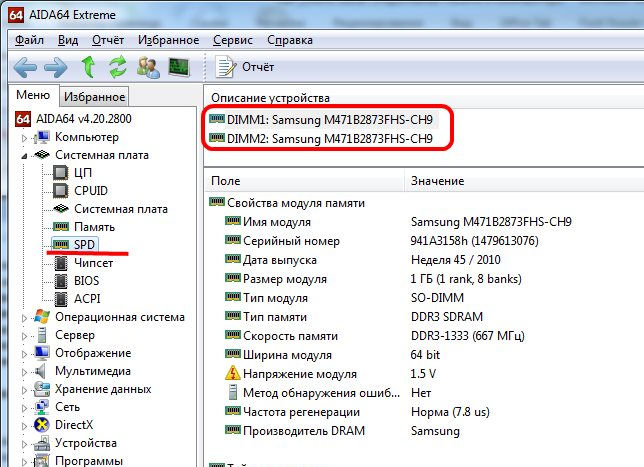Select the Память tree item
644x467 pixels.
pyautogui.click(x=94, y=227)
